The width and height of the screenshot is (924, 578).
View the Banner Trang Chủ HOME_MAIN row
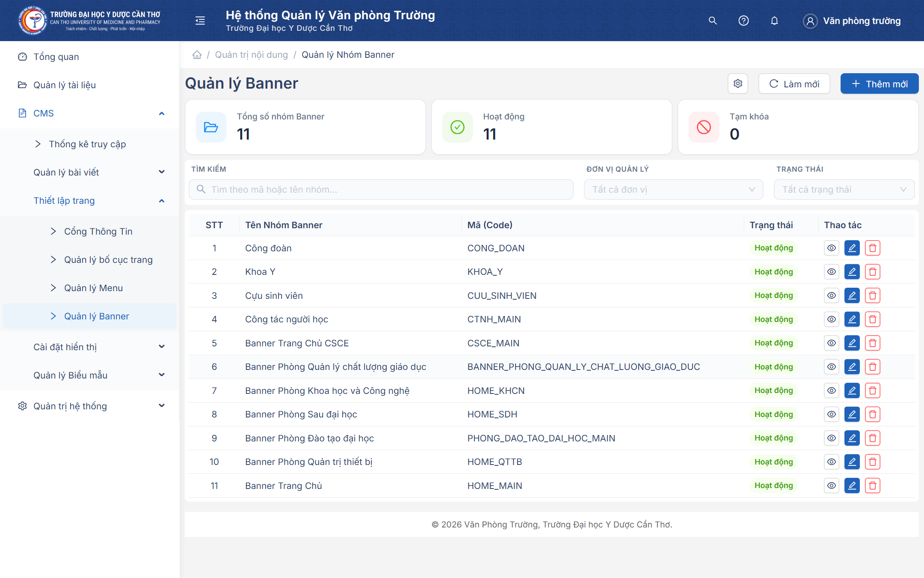pos(832,486)
